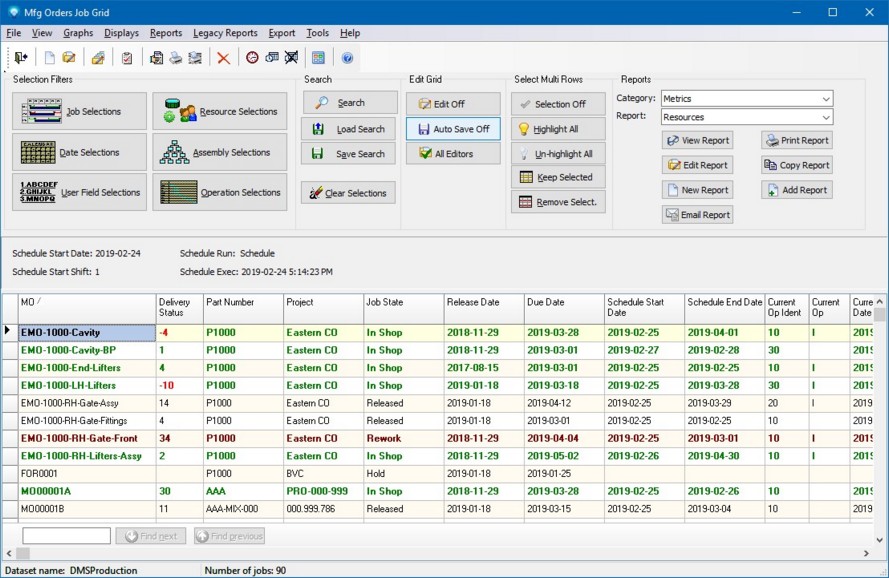
Task: Click the red X delete toolbar icon
Action: click(223, 58)
